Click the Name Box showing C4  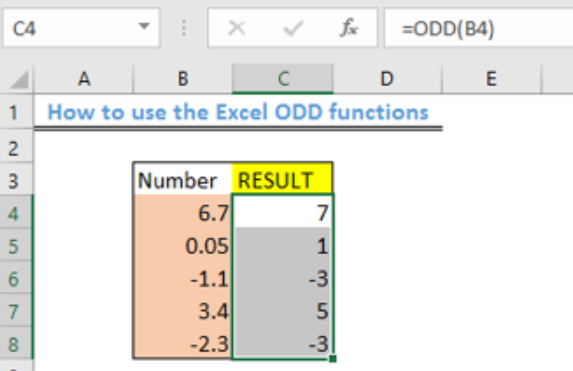pos(81,28)
